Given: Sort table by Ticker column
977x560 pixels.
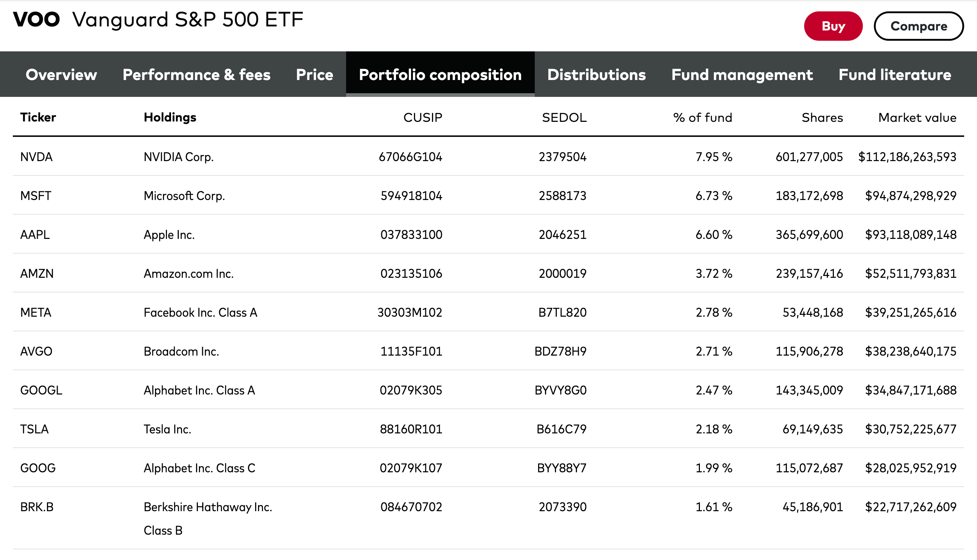Looking at the screenshot, I should (x=38, y=117).
